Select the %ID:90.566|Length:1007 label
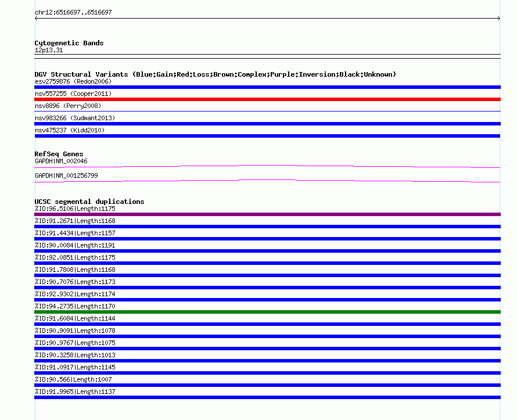Screen dimensions: 517x420 (73, 379)
